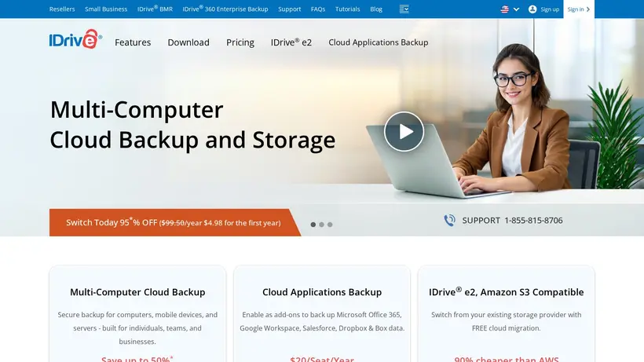Viewport: 644px width, 362px height.
Task: Open IDrive BMR link
Action: (x=155, y=9)
